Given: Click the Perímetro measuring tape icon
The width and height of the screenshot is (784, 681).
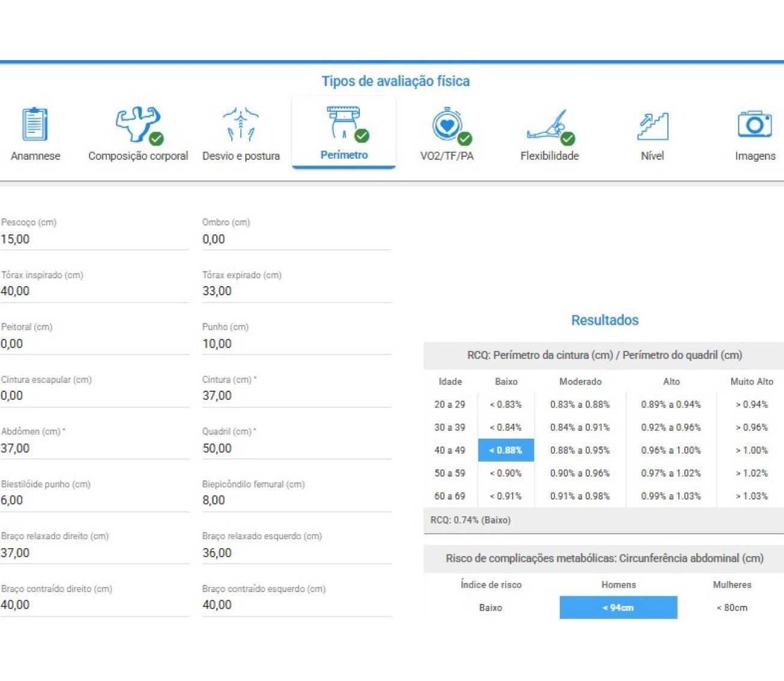Looking at the screenshot, I should click(x=344, y=123).
